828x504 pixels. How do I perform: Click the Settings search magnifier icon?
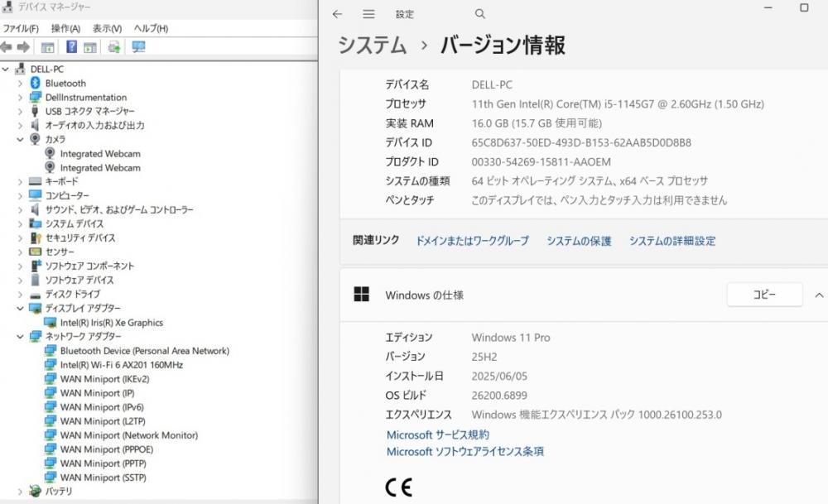coord(480,14)
